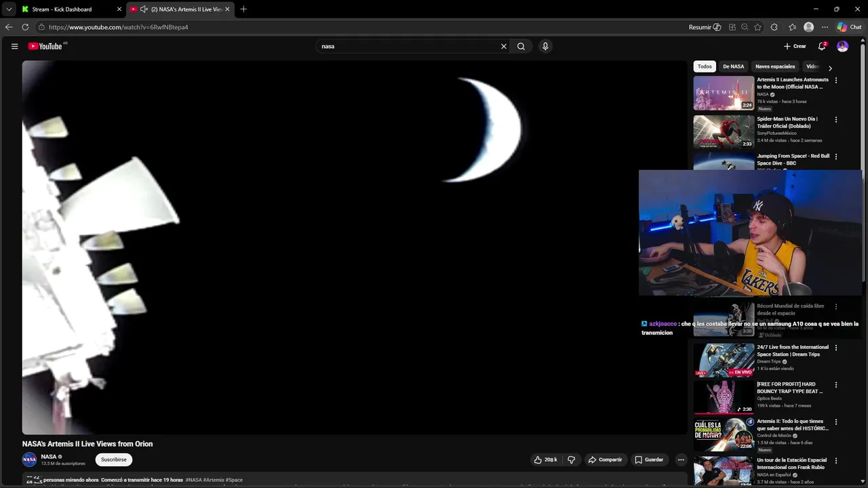868x488 pixels.
Task: Open the NASA channel avatar
Action: (x=29, y=460)
